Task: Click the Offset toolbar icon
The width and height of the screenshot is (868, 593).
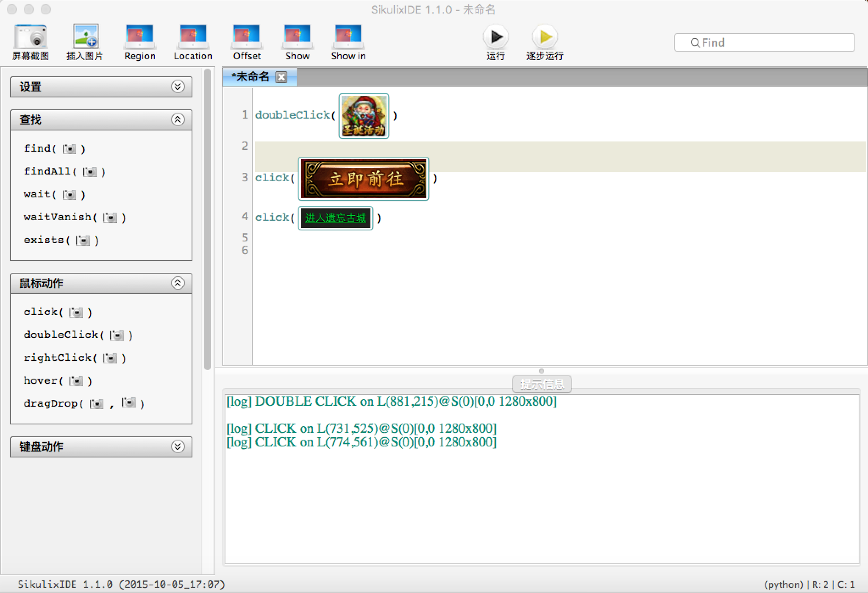Action: coord(247,36)
